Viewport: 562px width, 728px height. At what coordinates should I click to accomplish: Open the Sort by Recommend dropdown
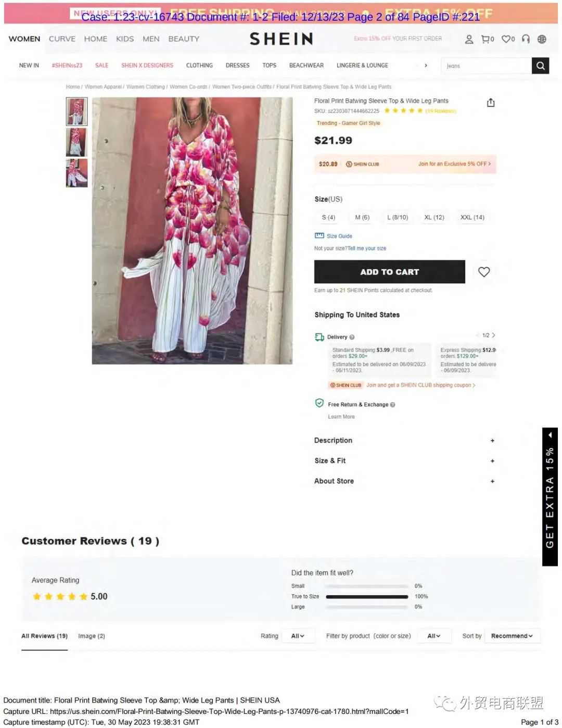pos(513,636)
